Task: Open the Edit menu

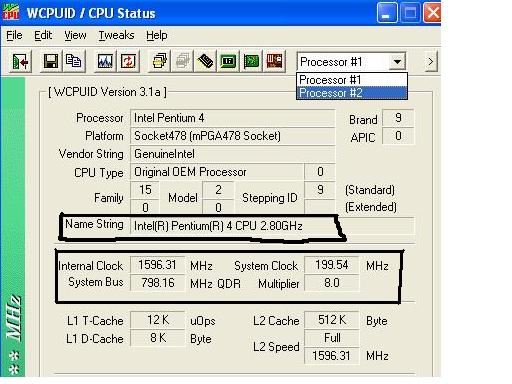Action: click(43, 35)
